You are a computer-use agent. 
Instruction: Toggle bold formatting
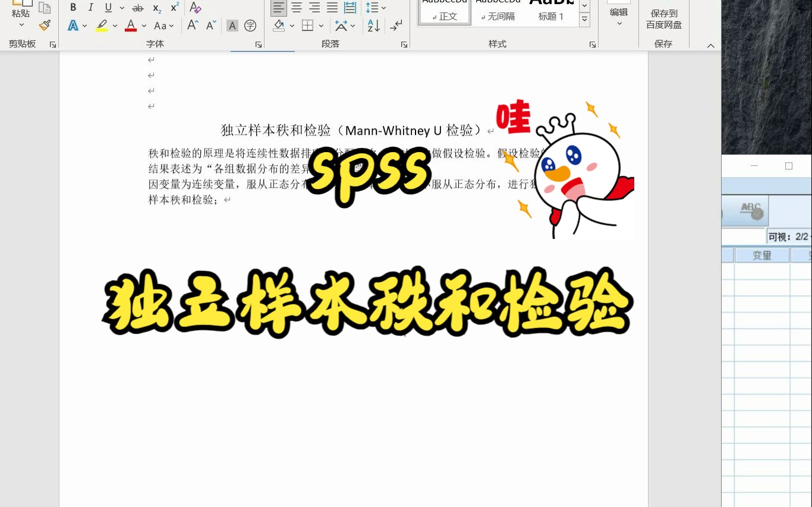pos(73,8)
